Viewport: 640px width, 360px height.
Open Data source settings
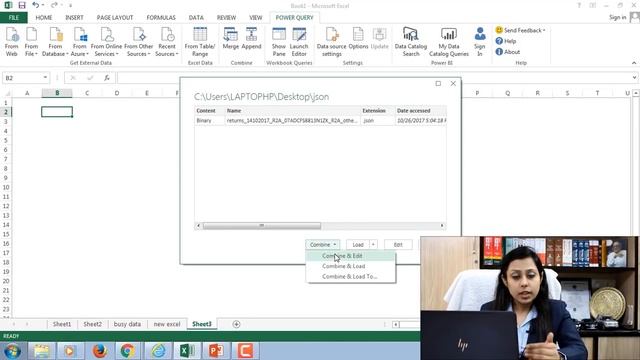(331, 42)
